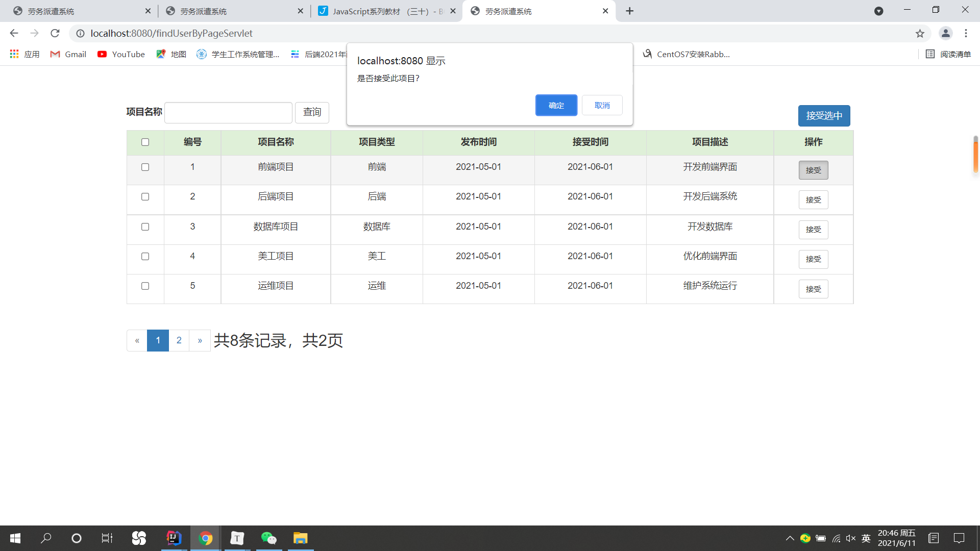
Task: Open the reading list icon
Action: coord(948,54)
